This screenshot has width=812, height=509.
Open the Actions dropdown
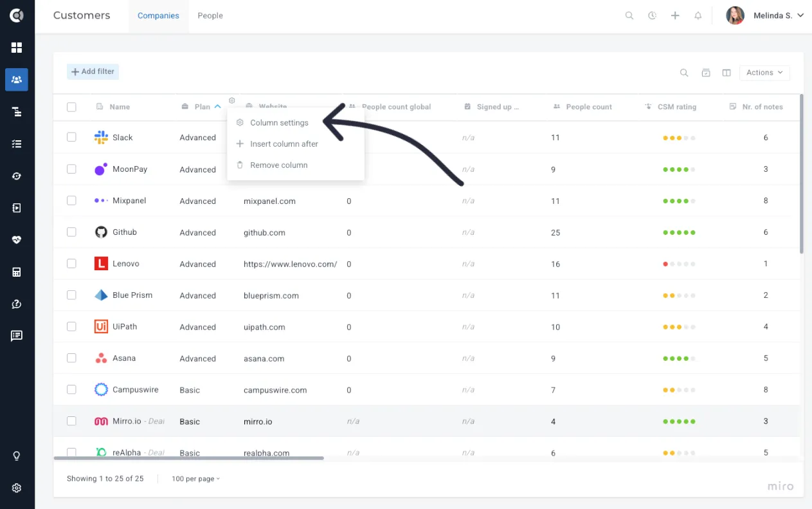tap(764, 73)
